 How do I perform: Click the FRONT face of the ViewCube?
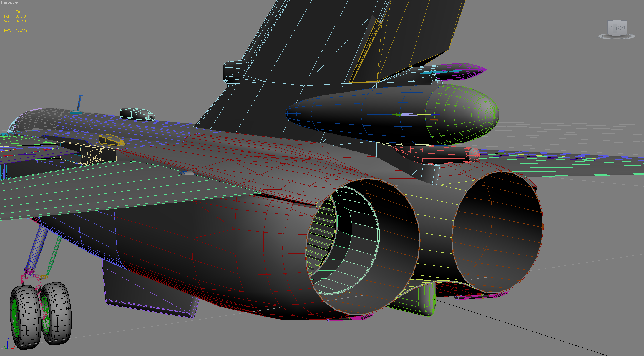pos(620,28)
